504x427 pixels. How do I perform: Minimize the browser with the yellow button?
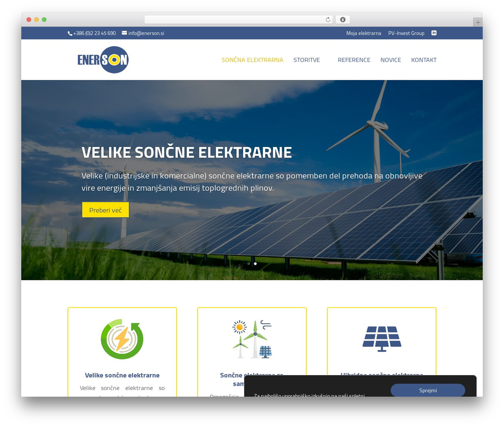click(x=37, y=20)
